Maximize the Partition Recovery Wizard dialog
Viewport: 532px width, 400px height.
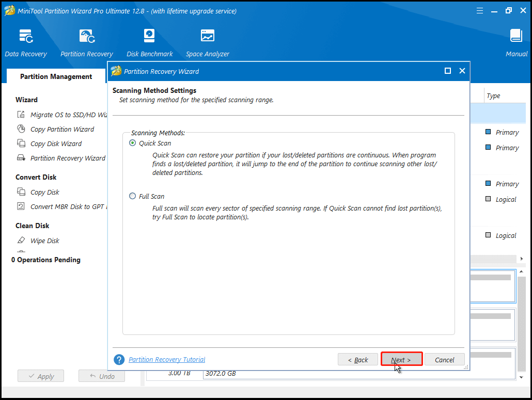448,71
